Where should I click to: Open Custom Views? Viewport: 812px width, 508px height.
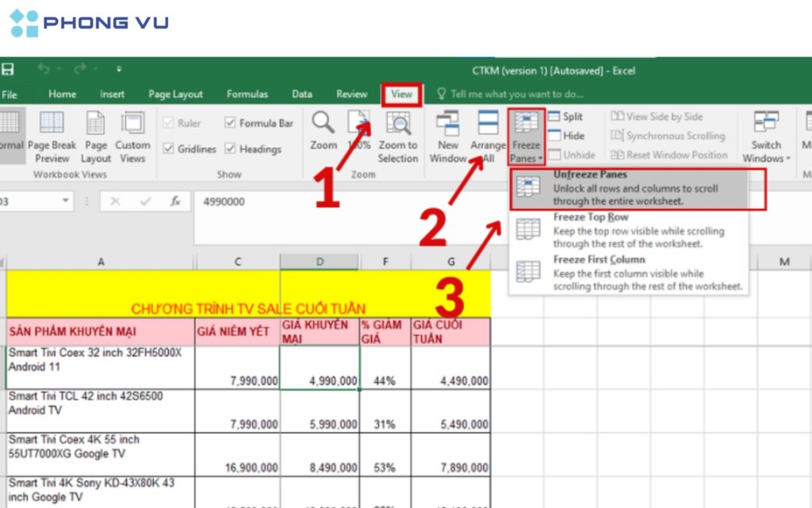pyautogui.click(x=132, y=137)
